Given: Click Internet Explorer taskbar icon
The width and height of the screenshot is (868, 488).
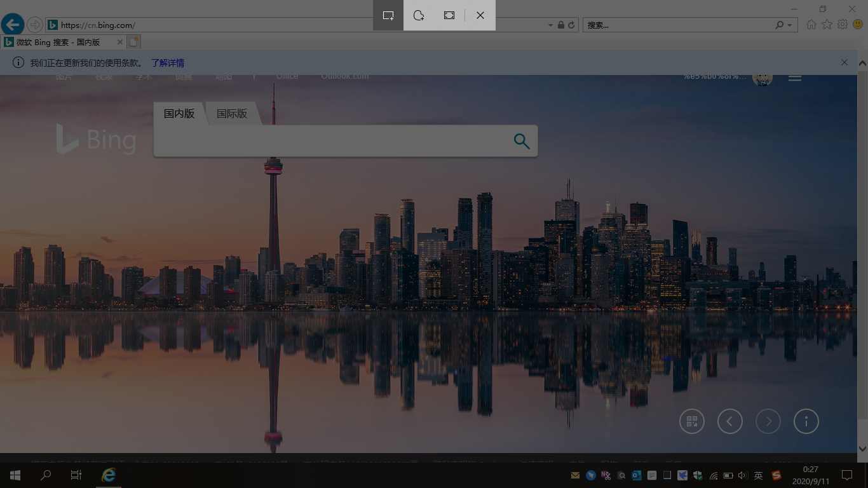Looking at the screenshot, I should (109, 475).
